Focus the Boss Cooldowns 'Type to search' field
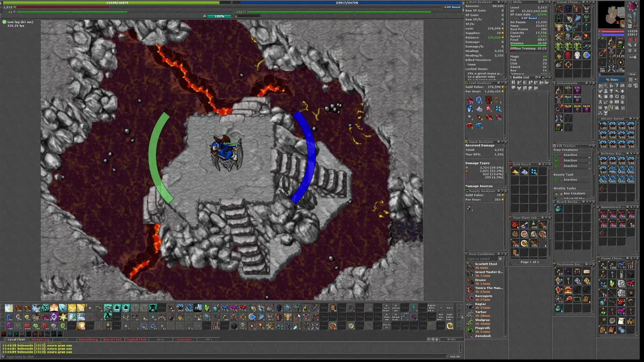This screenshot has width=644, height=362. (481, 258)
